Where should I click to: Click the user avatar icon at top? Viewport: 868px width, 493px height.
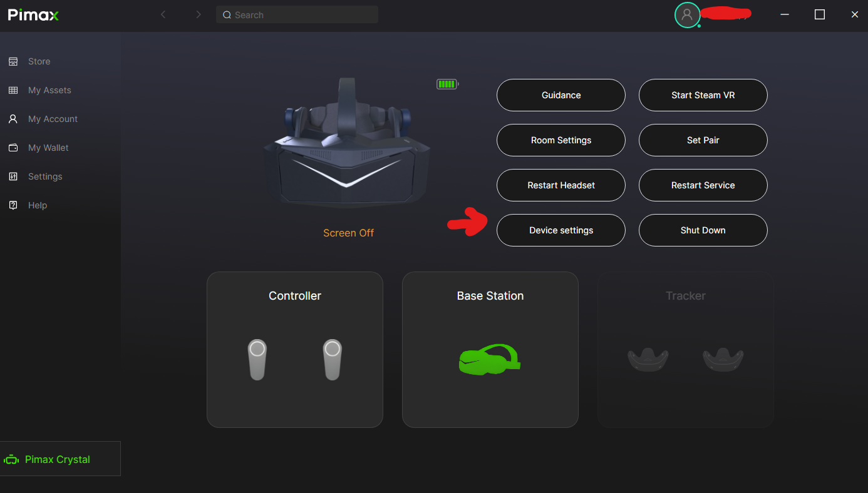point(687,15)
